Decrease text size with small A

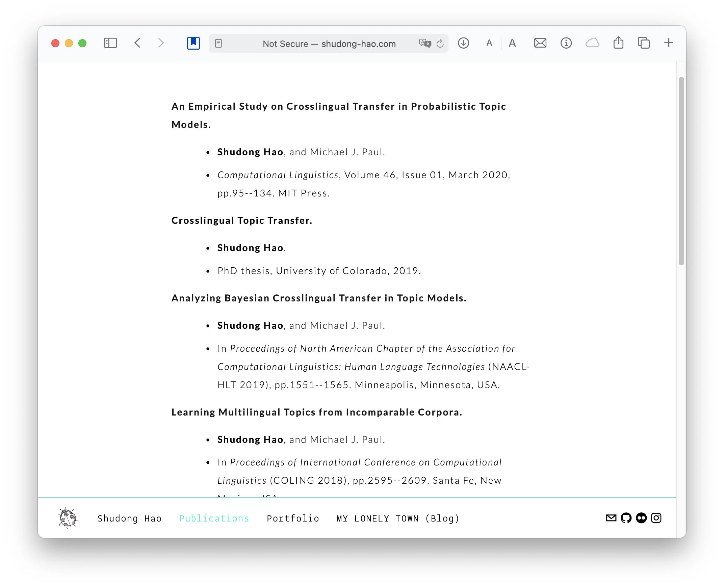pos(489,43)
